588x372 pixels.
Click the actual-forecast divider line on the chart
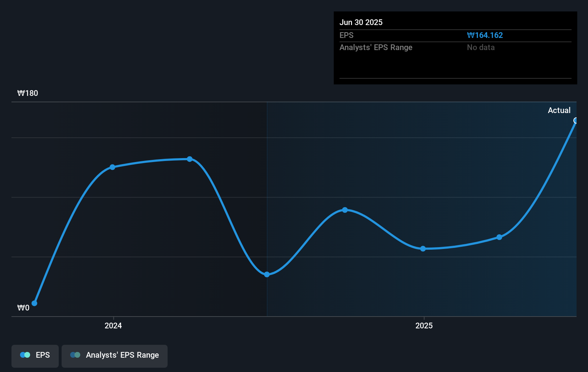[x=267, y=207]
